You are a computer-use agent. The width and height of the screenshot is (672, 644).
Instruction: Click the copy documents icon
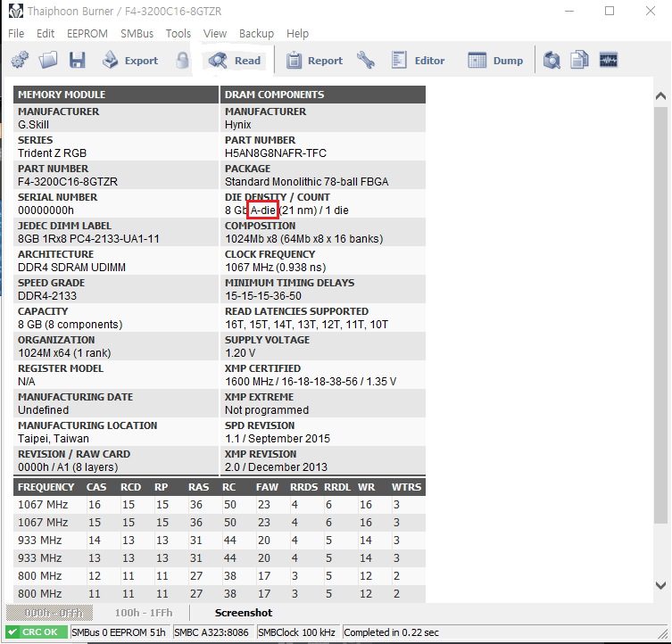(579, 60)
